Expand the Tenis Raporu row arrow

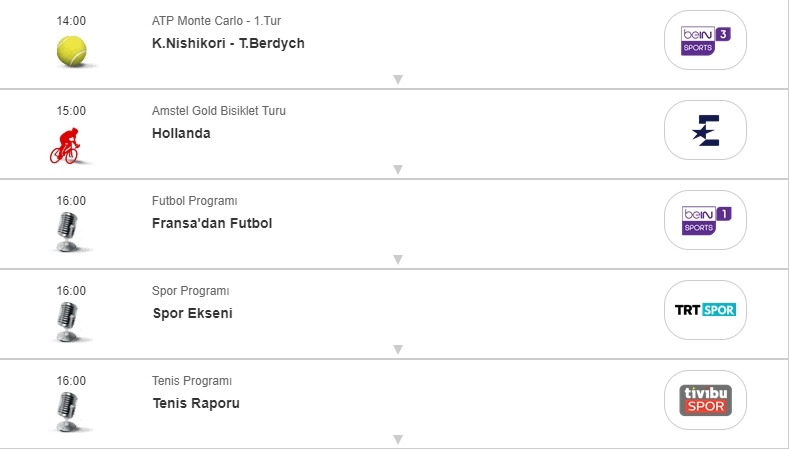398,439
